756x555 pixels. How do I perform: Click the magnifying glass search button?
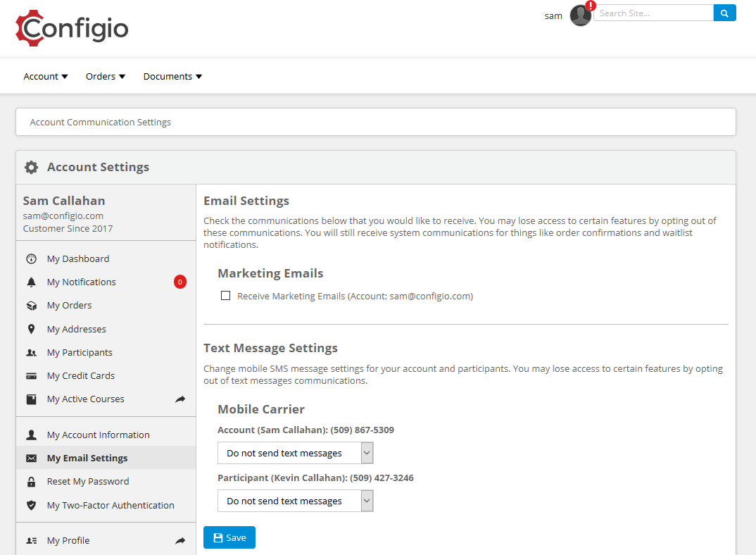coord(724,13)
